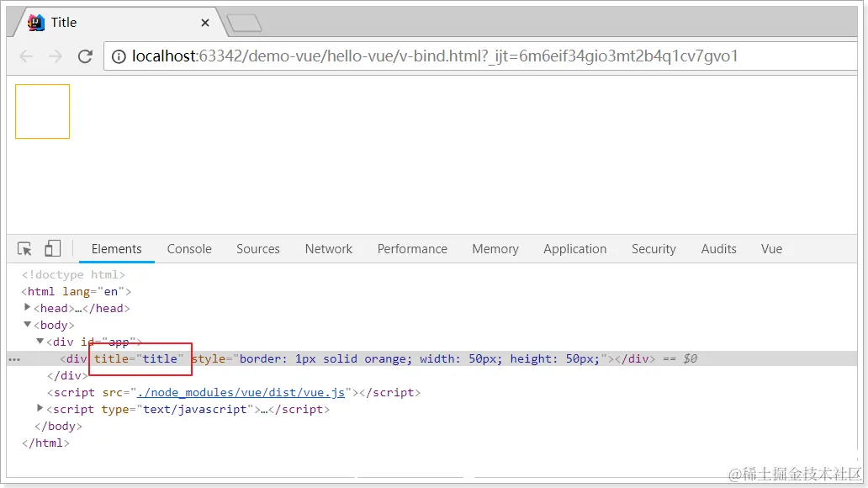868x488 pixels.
Task: Click the three dots beside the selected div
Action: tap(14, 359)
